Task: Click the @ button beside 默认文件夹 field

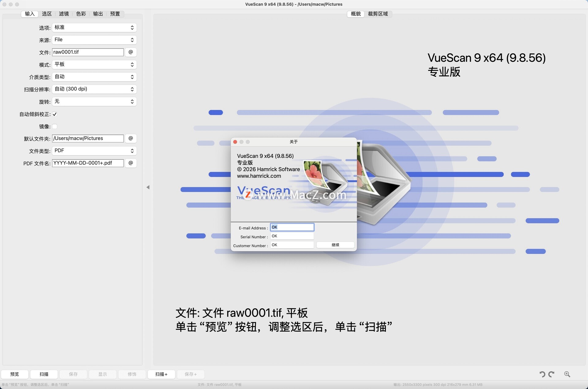Action: tap(131, 138)
